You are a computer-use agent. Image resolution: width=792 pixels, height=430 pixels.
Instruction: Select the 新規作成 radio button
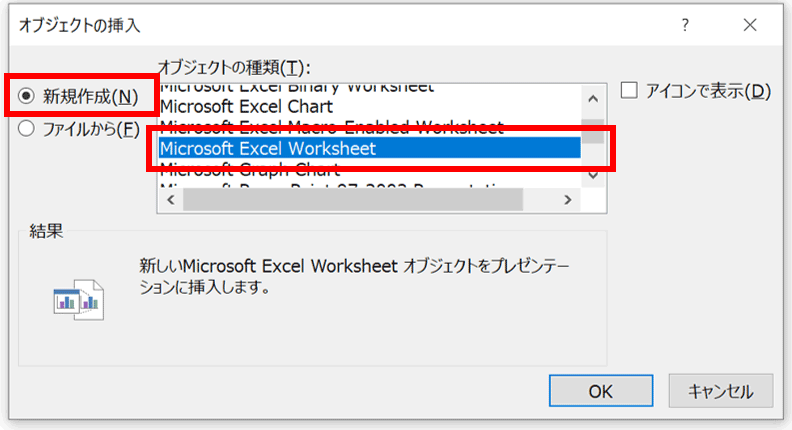[26, 97]
